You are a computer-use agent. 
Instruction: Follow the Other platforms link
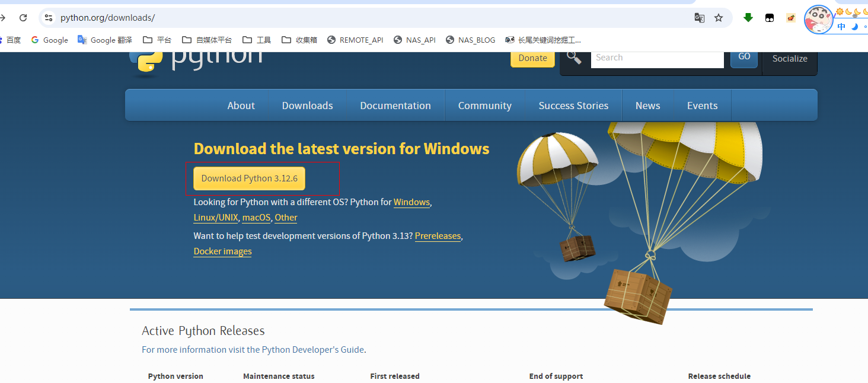coord(286,218)
